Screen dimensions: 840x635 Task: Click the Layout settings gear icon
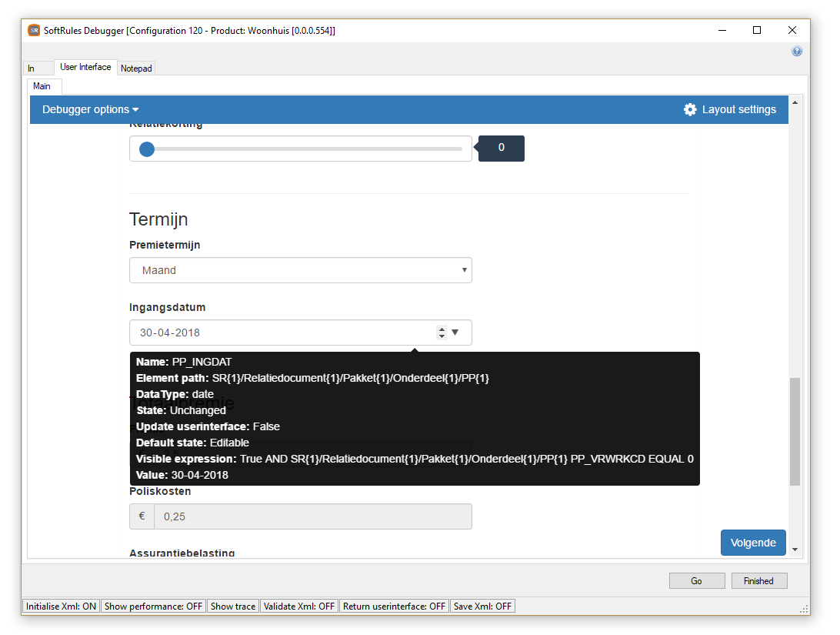690,109
